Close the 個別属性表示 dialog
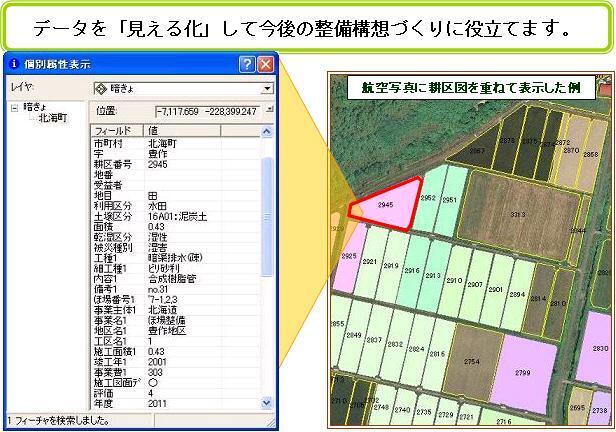 pyautogui.click(x=266, y=64)
